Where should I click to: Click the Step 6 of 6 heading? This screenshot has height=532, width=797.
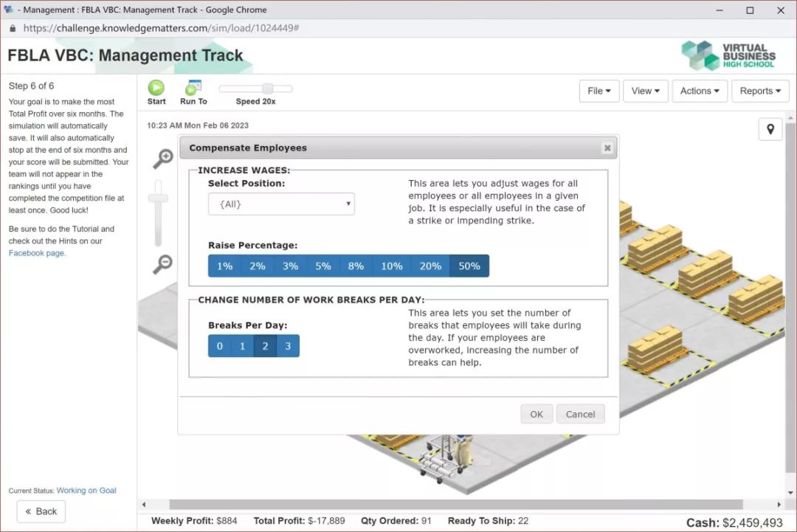pyautogui.click(x=31, y=86)
